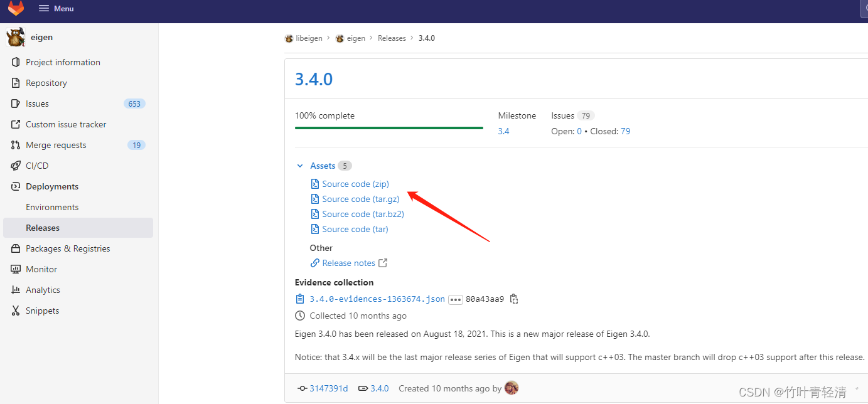
Task: Click Releases breadcrumb link
Action: (x=392, y=38)
